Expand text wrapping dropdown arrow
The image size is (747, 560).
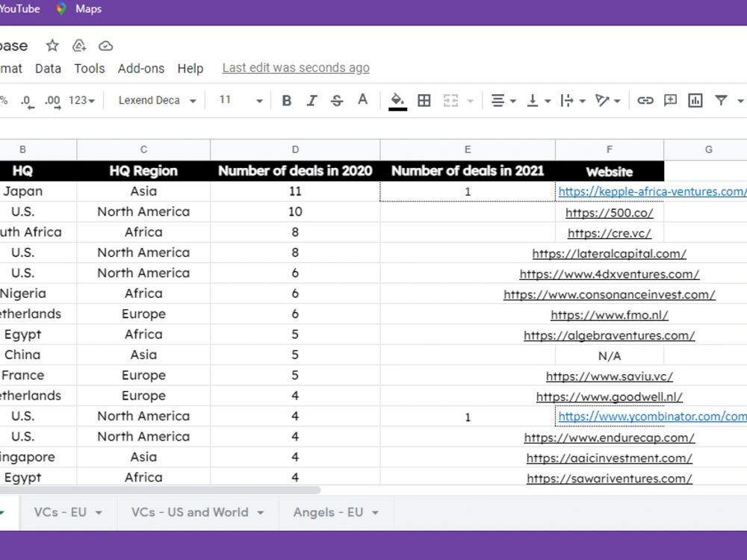coord(582,101)
